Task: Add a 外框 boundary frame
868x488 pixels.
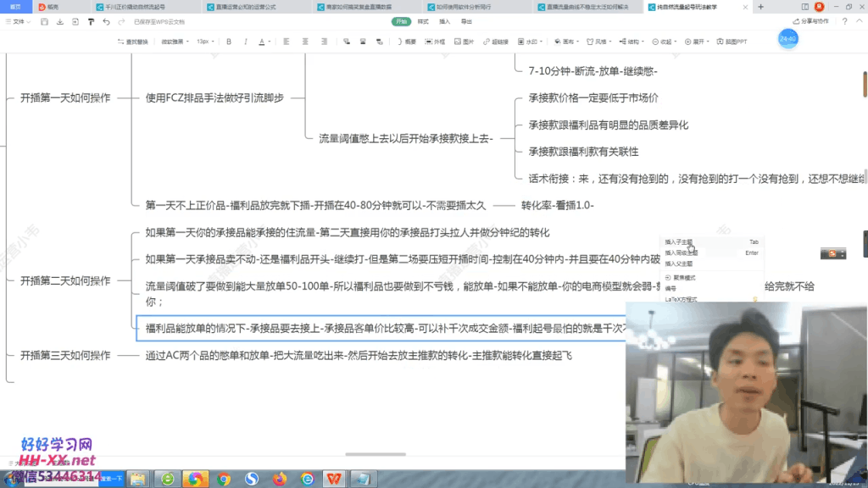Action: coord(435,42)
